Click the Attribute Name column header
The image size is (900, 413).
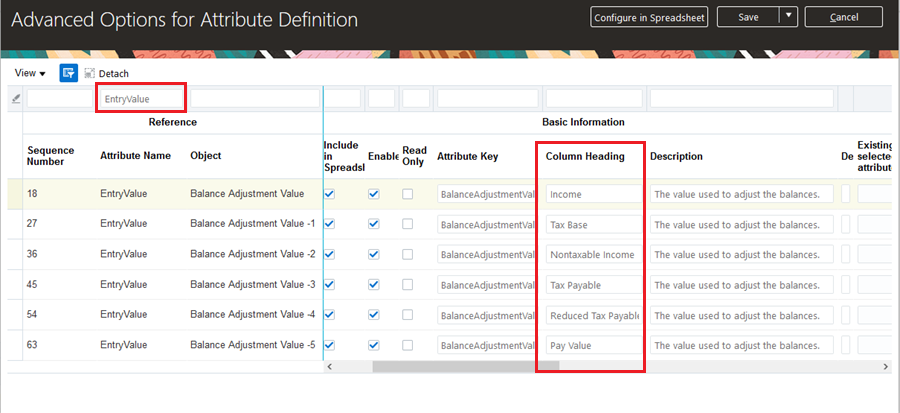click(x=135, y=156)
